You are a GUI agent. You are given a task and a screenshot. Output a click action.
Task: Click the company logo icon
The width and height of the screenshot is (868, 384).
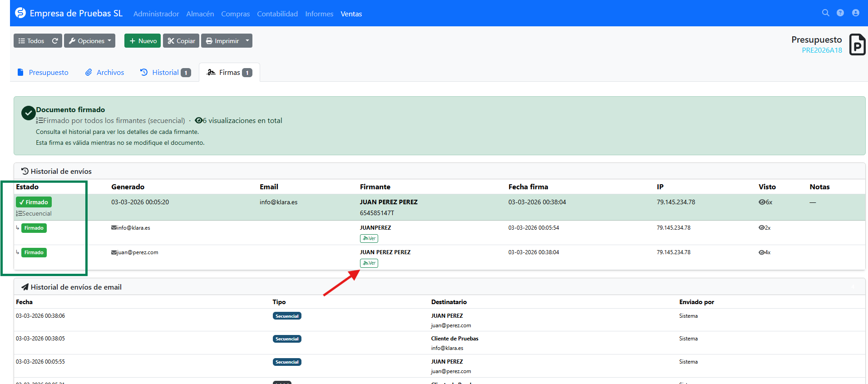pyautogui.click(x=20, y=13)
